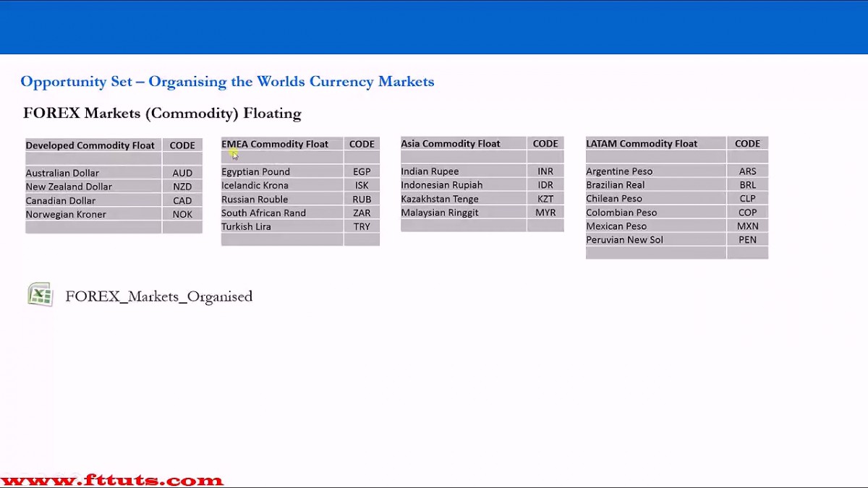Screen dimensions: 868x488
Task: Select the Colombian Peso cell
Action: [655, 213]
